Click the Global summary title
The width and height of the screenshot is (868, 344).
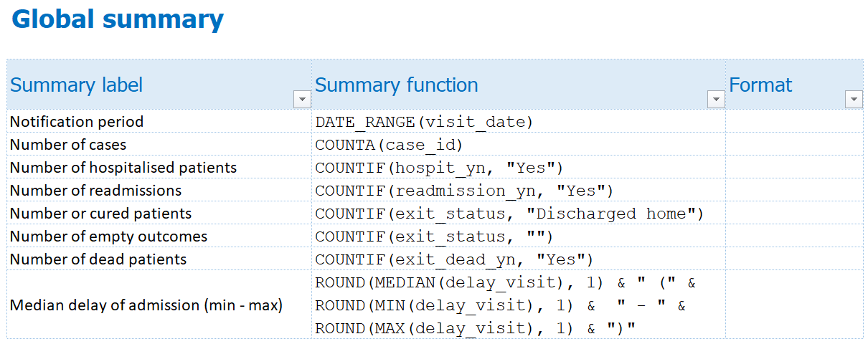118,19
